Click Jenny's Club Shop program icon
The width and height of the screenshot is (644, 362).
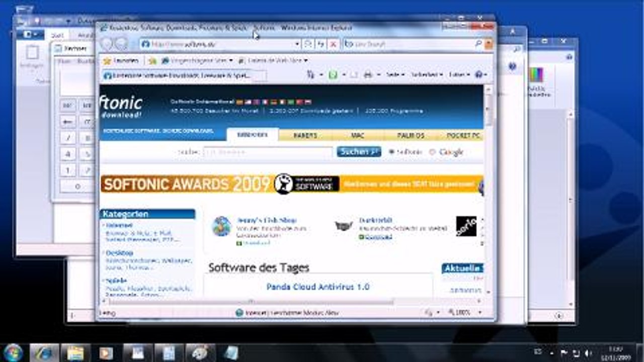tap(221, 227)
